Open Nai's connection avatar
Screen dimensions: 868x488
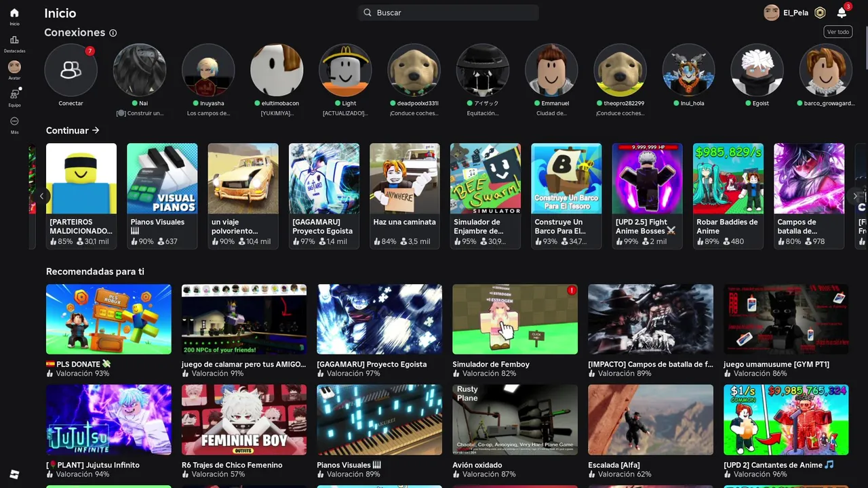click(x=140, y=70)
